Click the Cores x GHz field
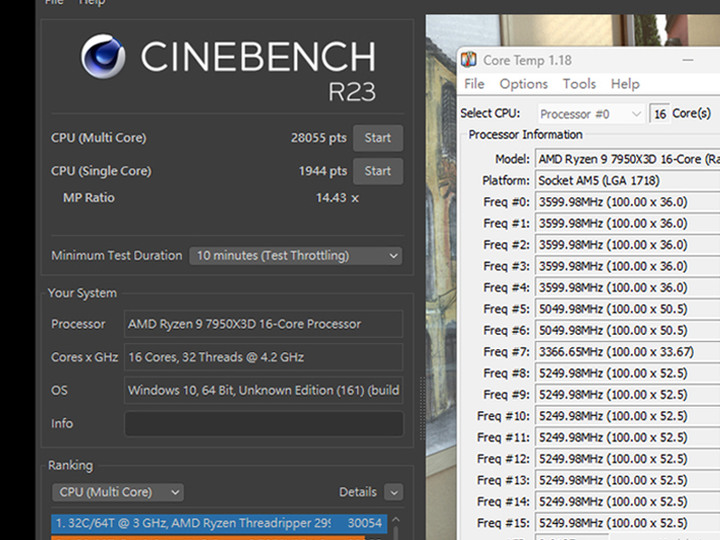Viewport: 720px width, 540px height. tap(264, 357)
